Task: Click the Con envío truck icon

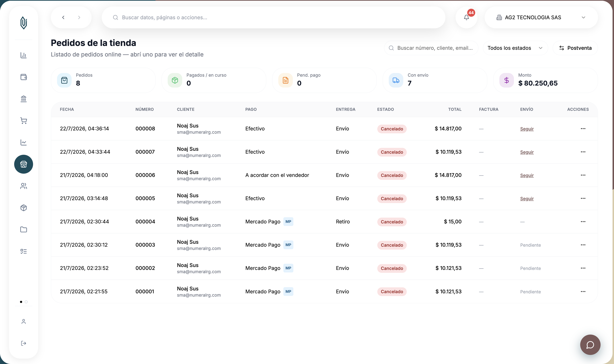Action: pos(396,80)
